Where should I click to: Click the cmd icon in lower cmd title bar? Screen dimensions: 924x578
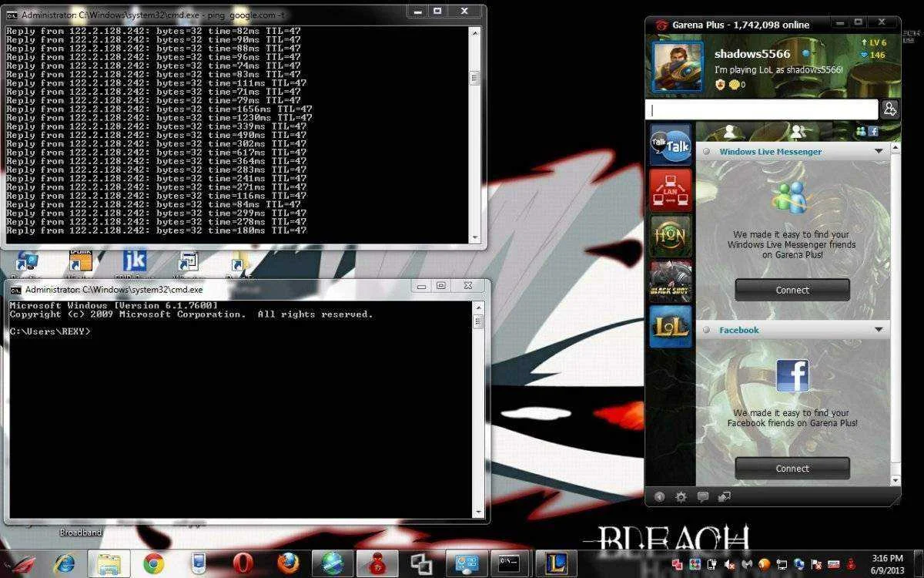point(16,290)
